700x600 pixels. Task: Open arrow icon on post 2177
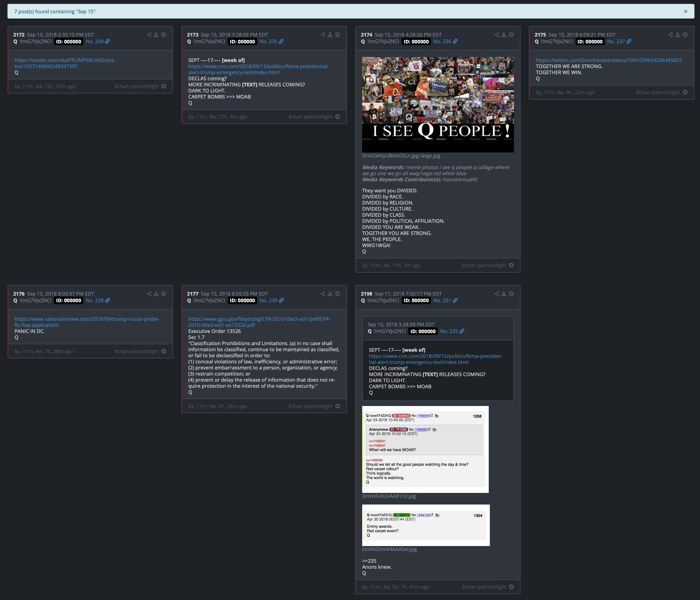[338, 294]
